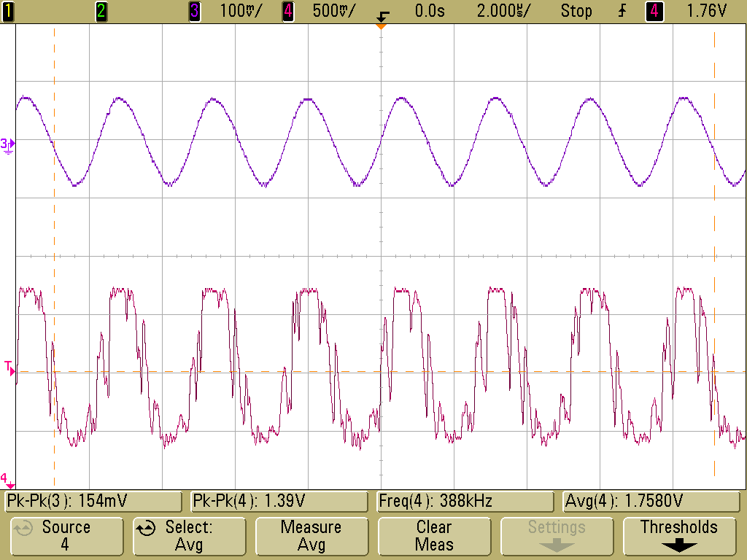Click the trigger source channel 4 badge
This screenshot has width=747, height=560.
click(x=654, y=11)
